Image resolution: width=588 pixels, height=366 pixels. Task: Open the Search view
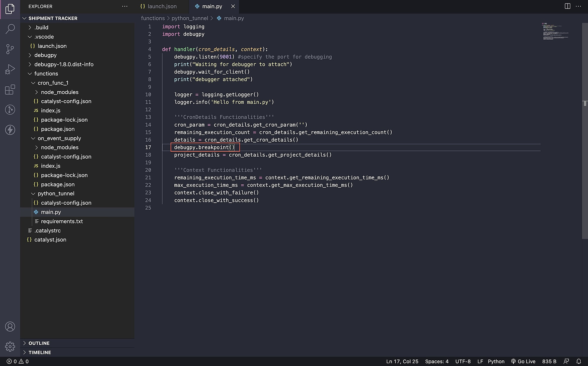pyautogui.click(x=10, y=29)
